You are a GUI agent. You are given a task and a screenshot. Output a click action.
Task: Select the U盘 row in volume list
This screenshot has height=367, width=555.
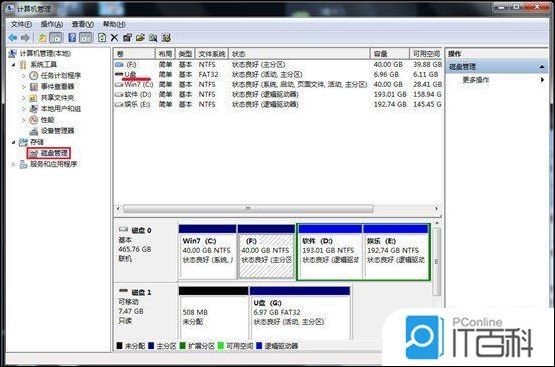click(278, 75)
